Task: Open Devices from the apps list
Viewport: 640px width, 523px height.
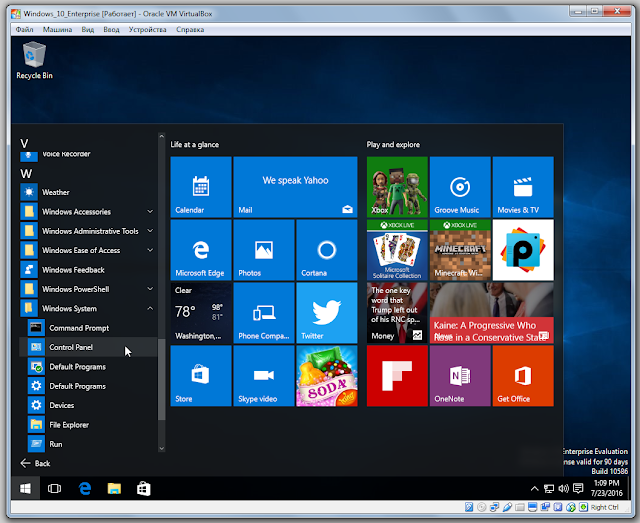Action: pyautogui.click(x=88, y=405)
